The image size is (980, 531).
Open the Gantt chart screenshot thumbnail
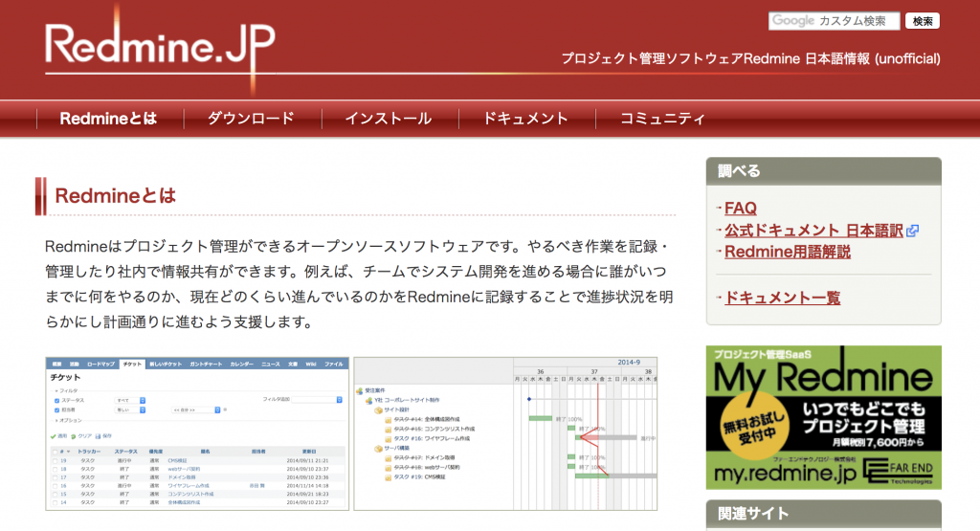(x=505, y=433)
